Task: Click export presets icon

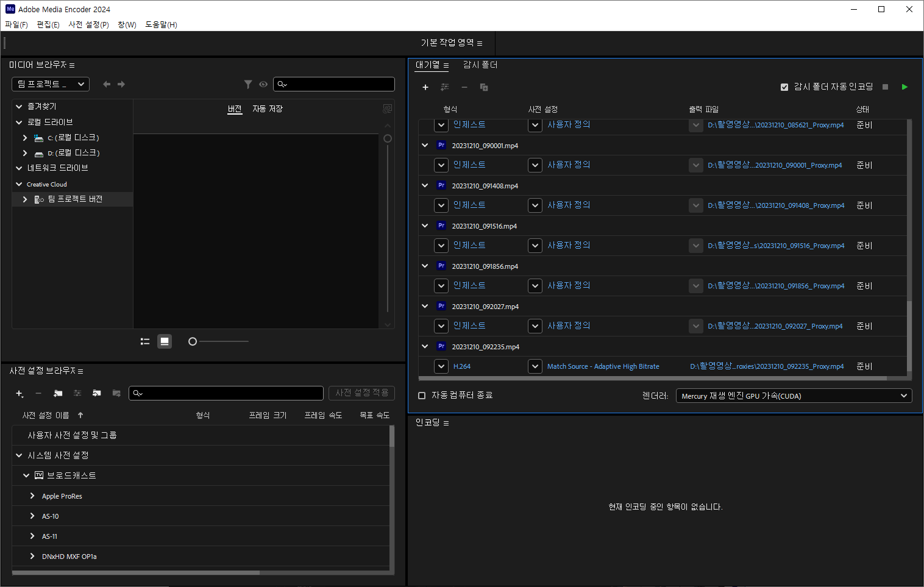Action: [116, 393]
